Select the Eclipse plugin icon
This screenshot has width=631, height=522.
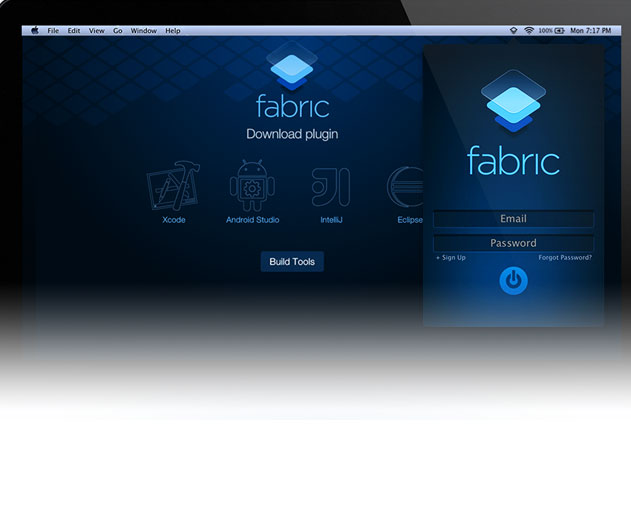pyautogui.click(x=405, y=187)
